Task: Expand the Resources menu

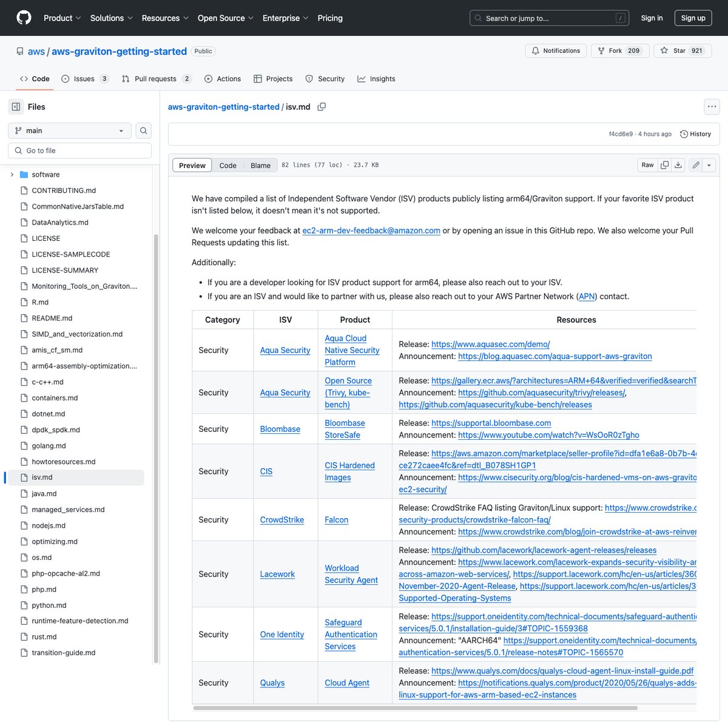Action: point(165,18)
